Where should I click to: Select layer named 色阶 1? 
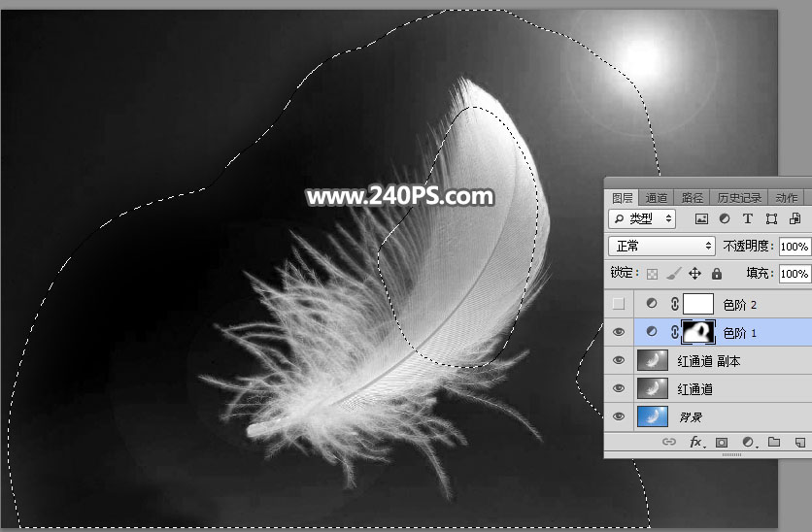click(x=739, y=333)
